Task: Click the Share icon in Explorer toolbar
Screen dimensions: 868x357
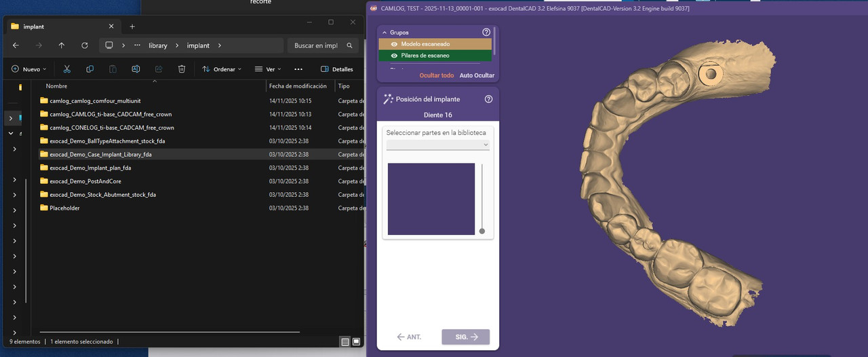Action: coord(159,69)
